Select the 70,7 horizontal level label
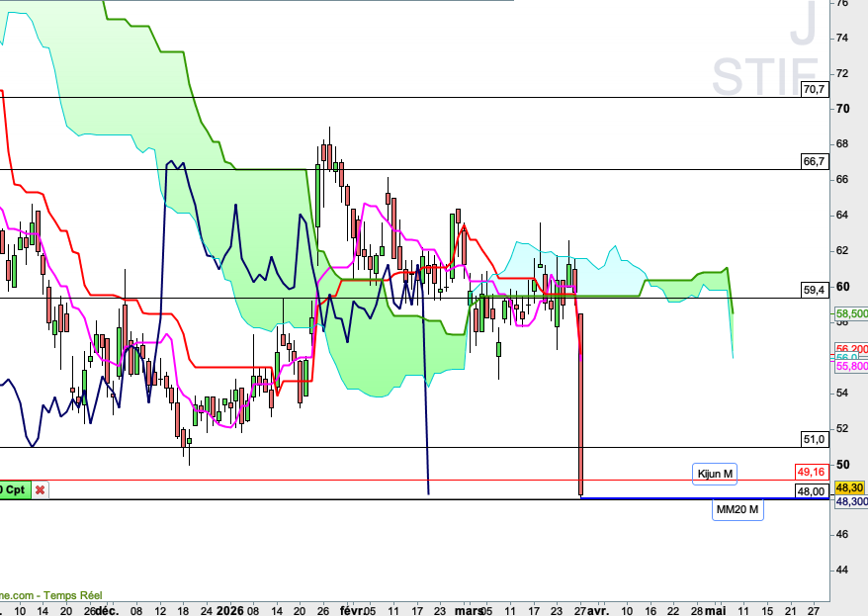Image resolution: width=868 pixels, height=616 pixels. click(x=814, y=89)
